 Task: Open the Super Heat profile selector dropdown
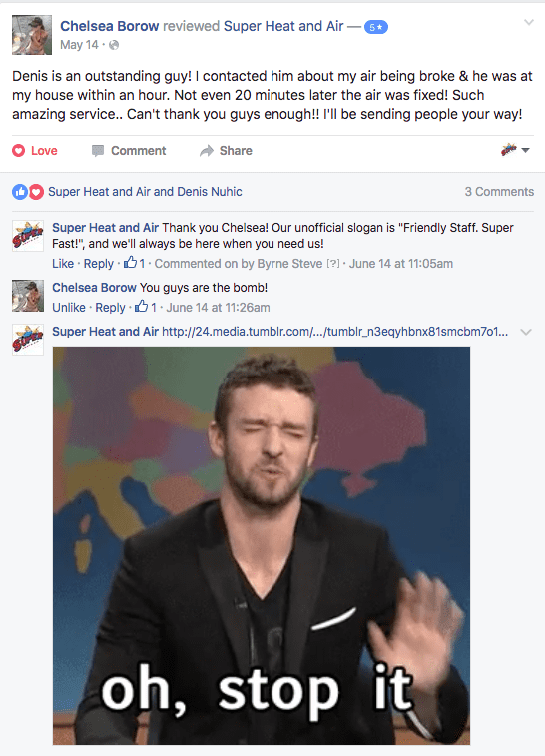pos(515,150)
